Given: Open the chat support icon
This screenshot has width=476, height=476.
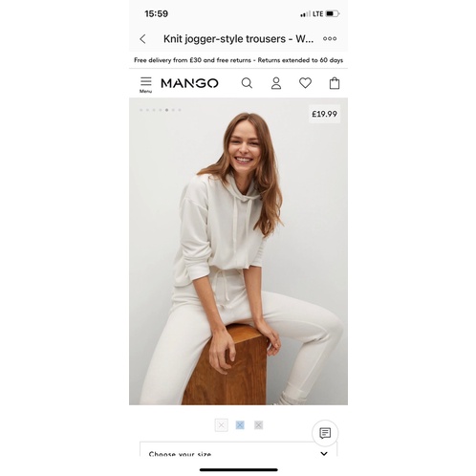Looking at the screenshot, I should click(x=325, y=433).
